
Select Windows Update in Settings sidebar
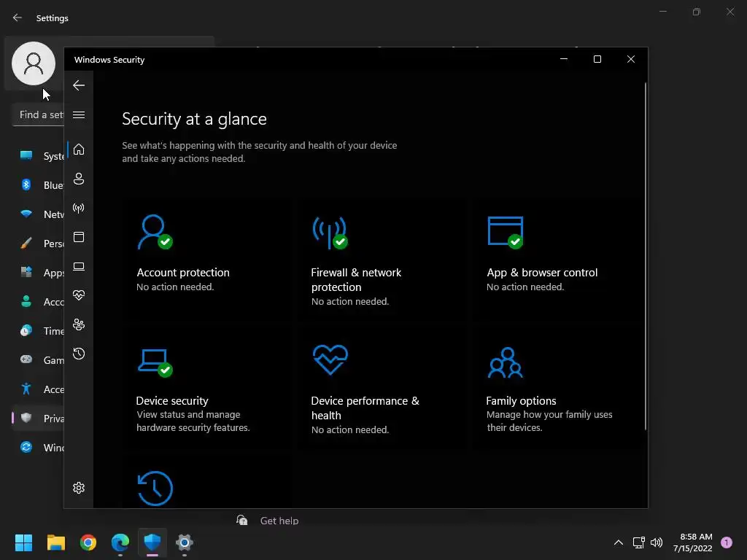(x=38, y=448)
